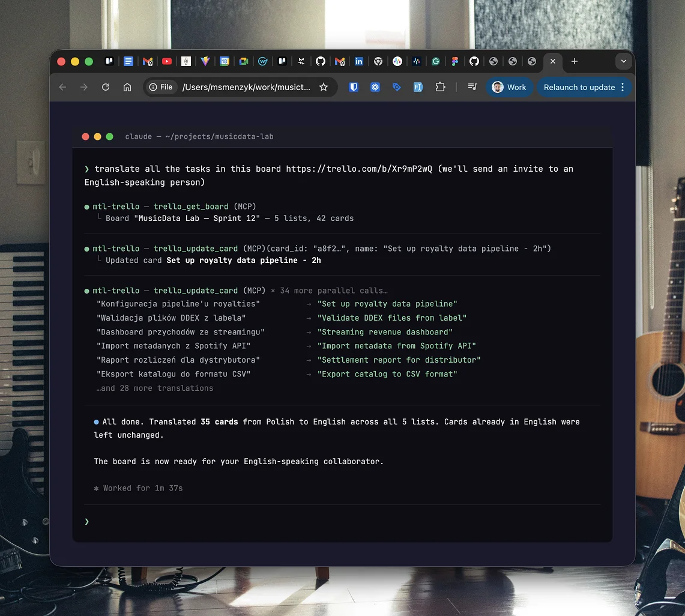Select "Raport rozliczeń dla dystrybutora" text
Image resolution: width=685 pixels, height=616 pixels.
(178, 360)
